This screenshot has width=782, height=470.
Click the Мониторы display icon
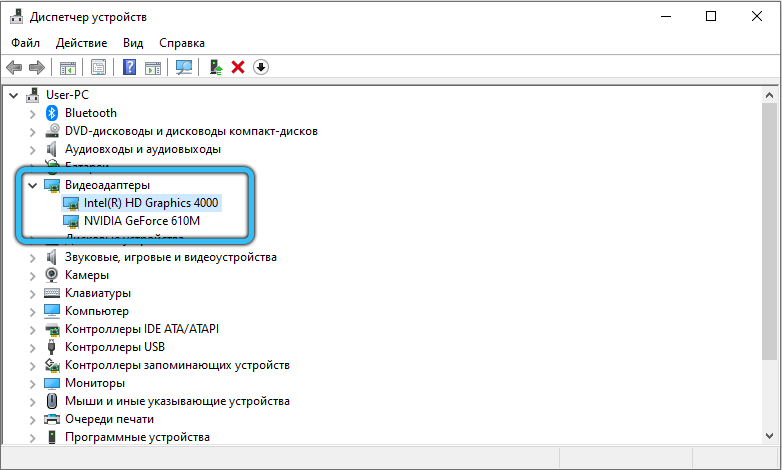(52, 383)
